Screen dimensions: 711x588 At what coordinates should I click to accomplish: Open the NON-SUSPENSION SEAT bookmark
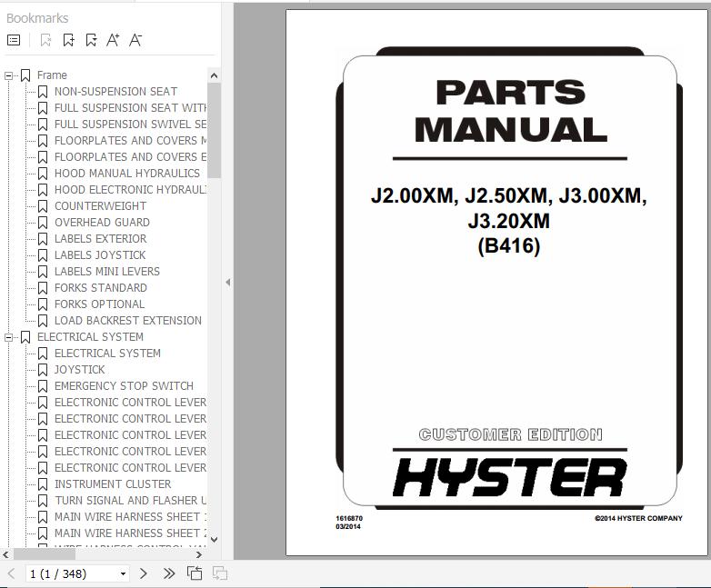coord(115,92)
